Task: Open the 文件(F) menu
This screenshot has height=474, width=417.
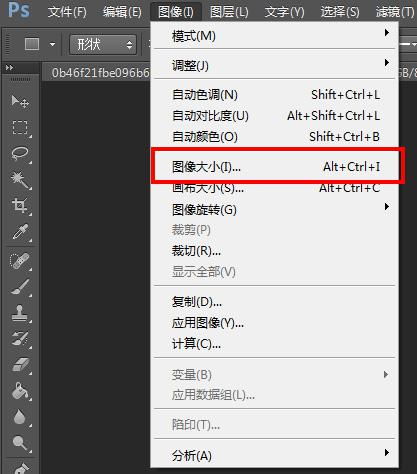Action: [x=67, y=12]
